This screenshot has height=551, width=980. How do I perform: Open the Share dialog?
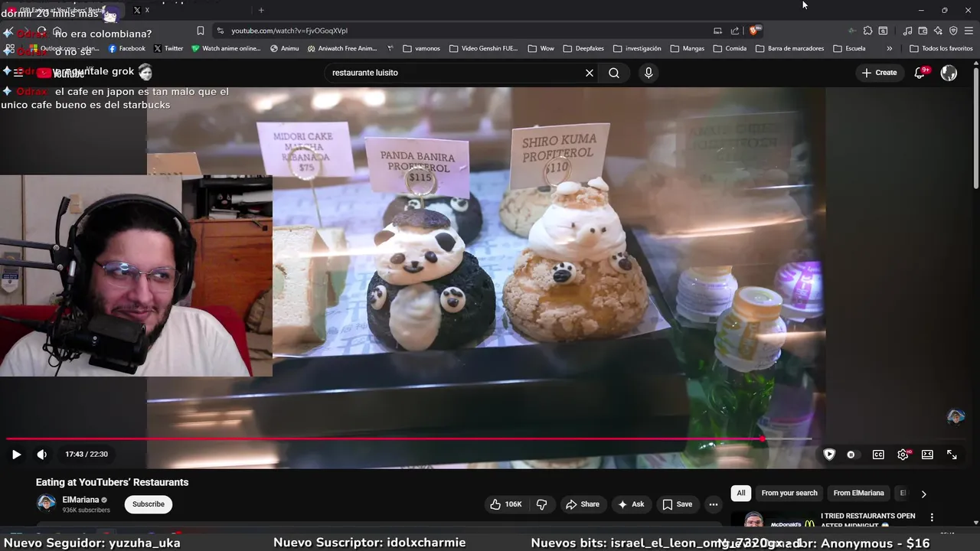583,504
